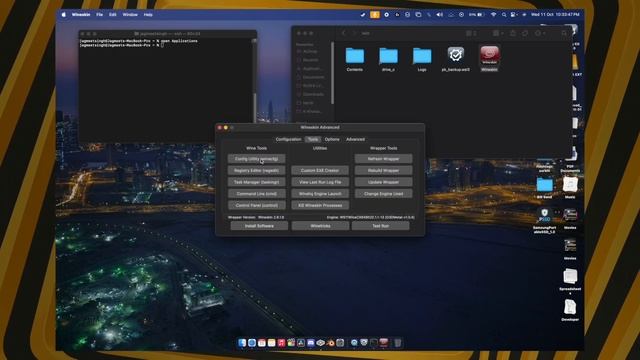Open Command Line (cmd) tool
This screenshot has height=360, width=640.
coord(256,193)
